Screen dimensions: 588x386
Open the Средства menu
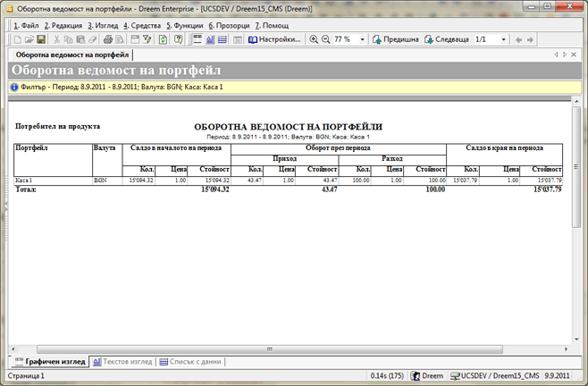coord(142,26)
